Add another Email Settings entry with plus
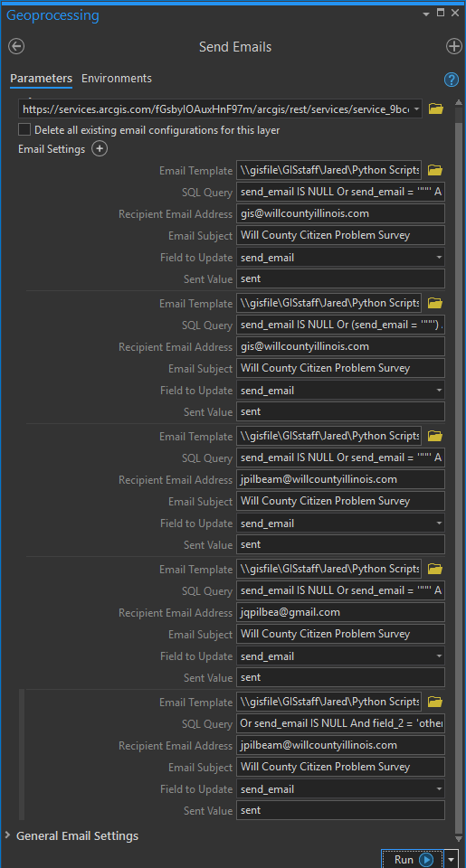Viewport: 466px width, 868px height. pos(100,149)
